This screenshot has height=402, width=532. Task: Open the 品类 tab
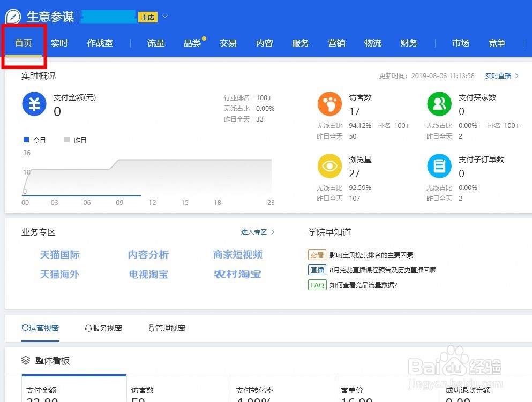(192, 43)
